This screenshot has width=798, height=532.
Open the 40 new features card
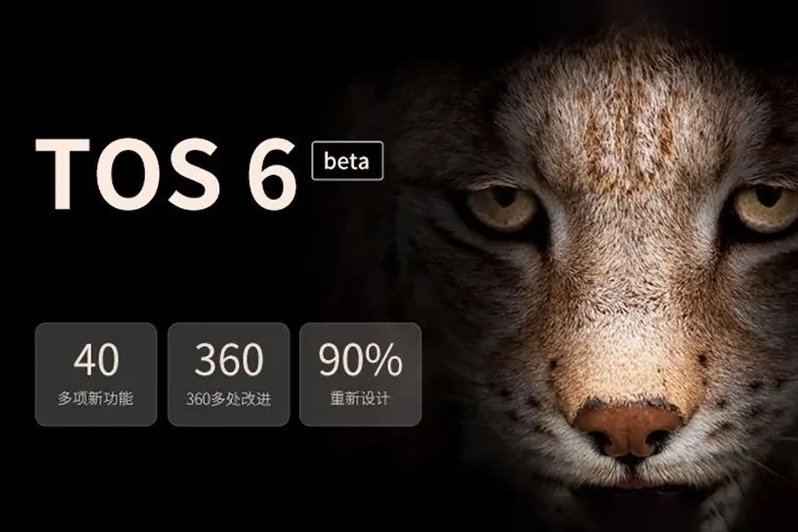point(95,374)
